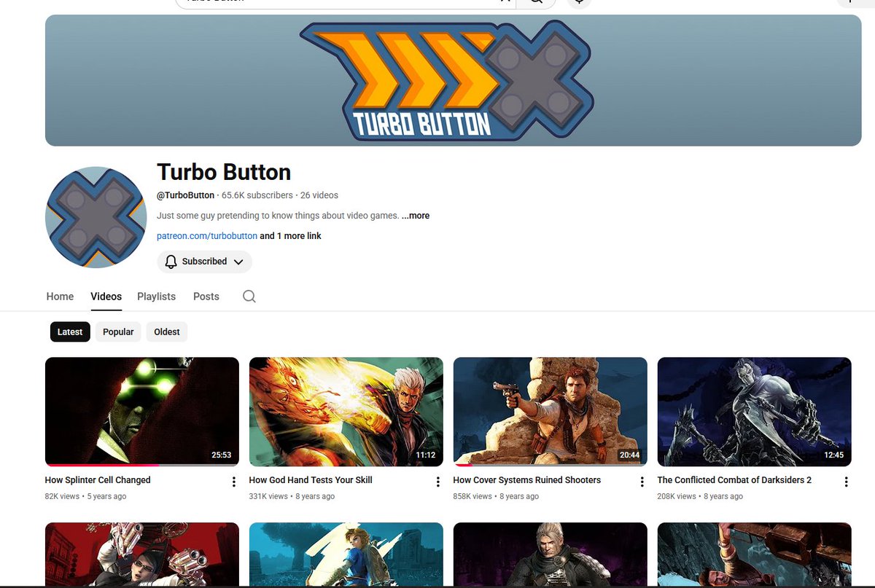This screenshot has height=588, width=875.
Task: Expand the Subscribed dropdown chevron
Action: (238, 262)
